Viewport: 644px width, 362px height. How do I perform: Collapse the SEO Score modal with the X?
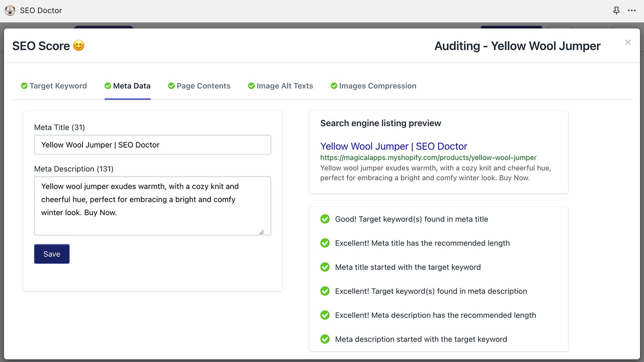tap(627, 42)
